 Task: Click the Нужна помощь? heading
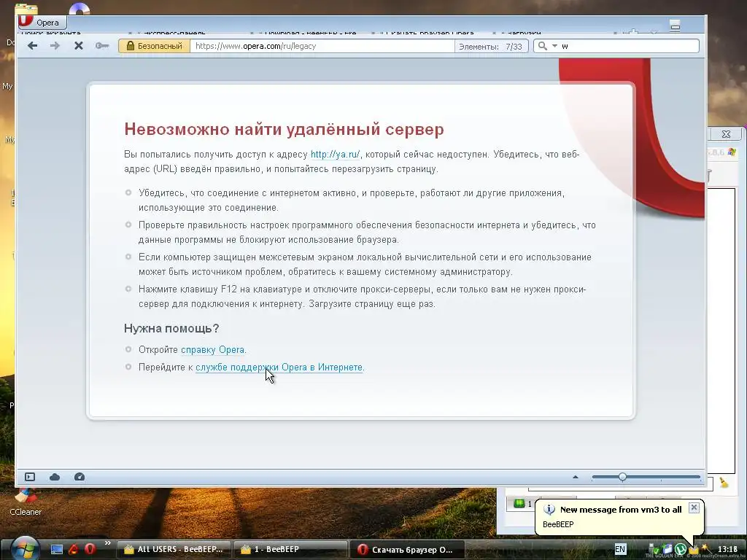[171, 328]
